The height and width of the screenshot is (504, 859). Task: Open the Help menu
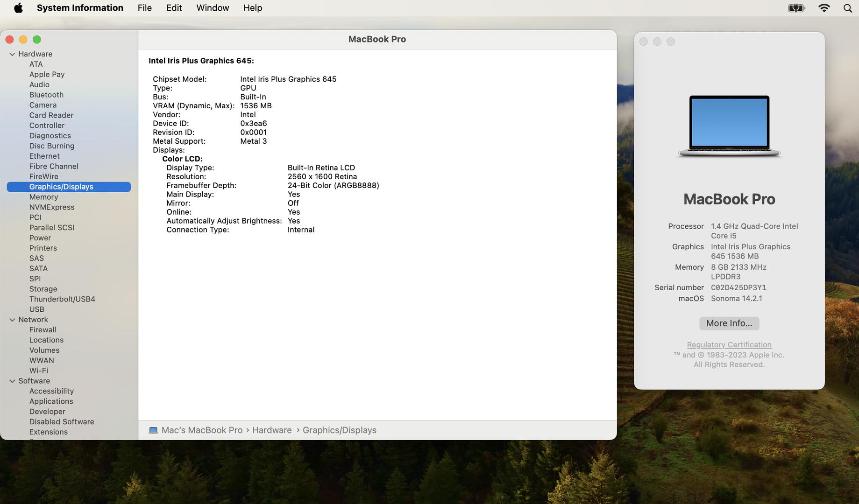[x=253, y=8]
